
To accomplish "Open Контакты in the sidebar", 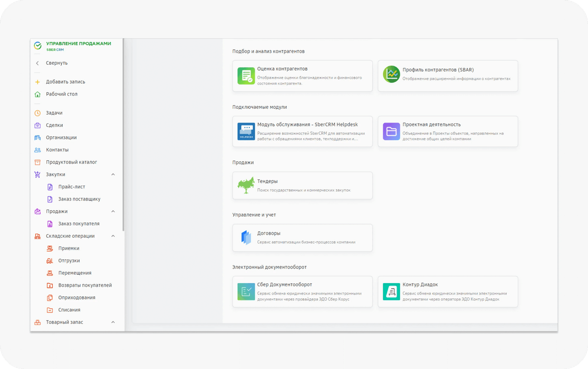I will click(57, 150).
